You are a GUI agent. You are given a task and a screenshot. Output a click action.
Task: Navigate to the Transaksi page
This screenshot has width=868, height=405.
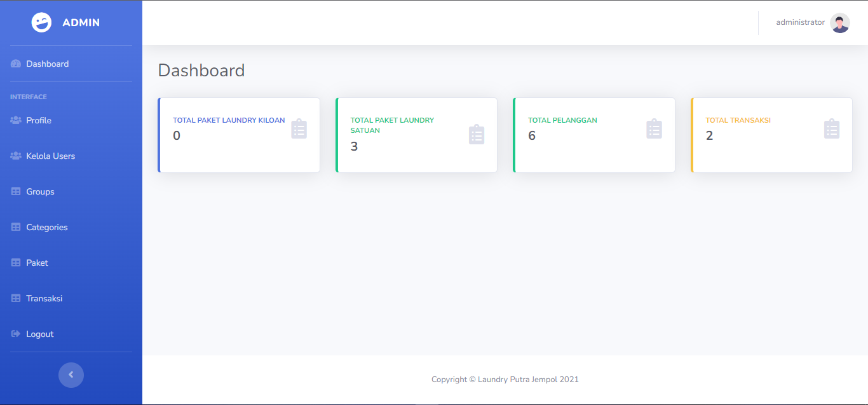pyautogui.click(x=44, y=299)
